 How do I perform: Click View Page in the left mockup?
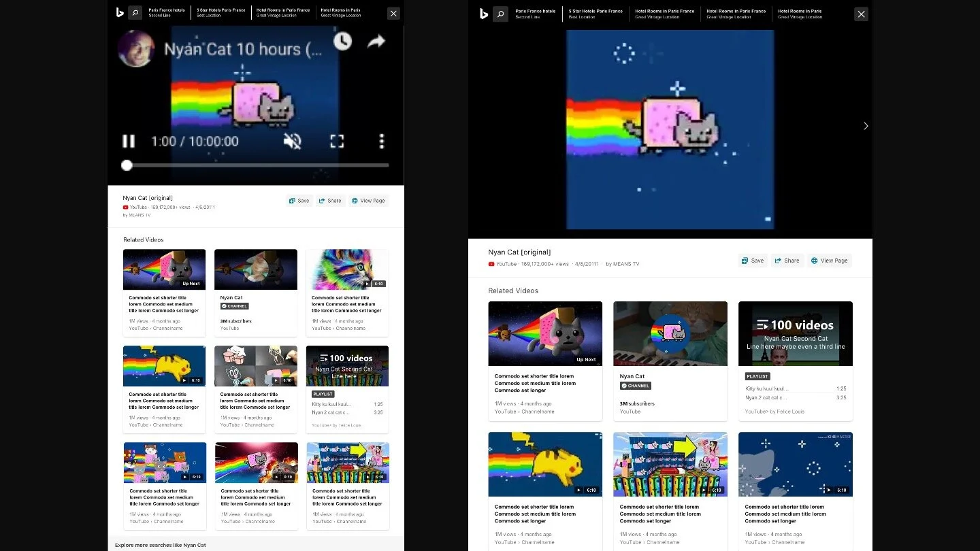click(368, 201)
